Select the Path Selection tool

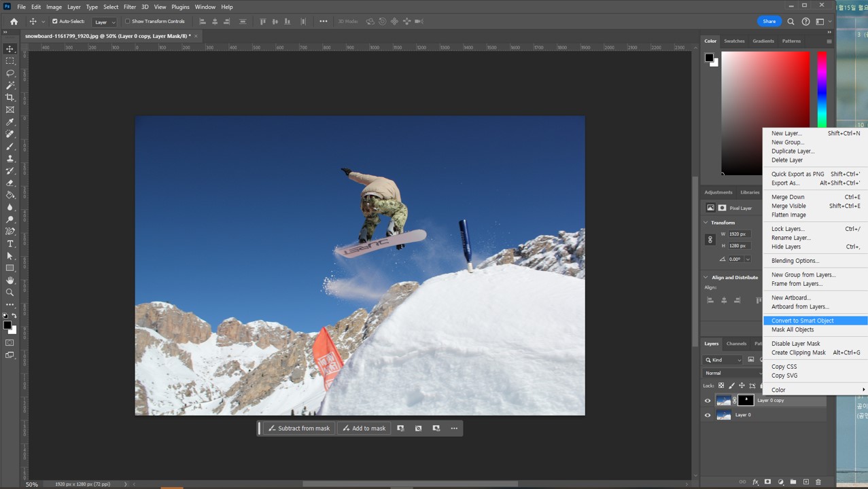10,256
